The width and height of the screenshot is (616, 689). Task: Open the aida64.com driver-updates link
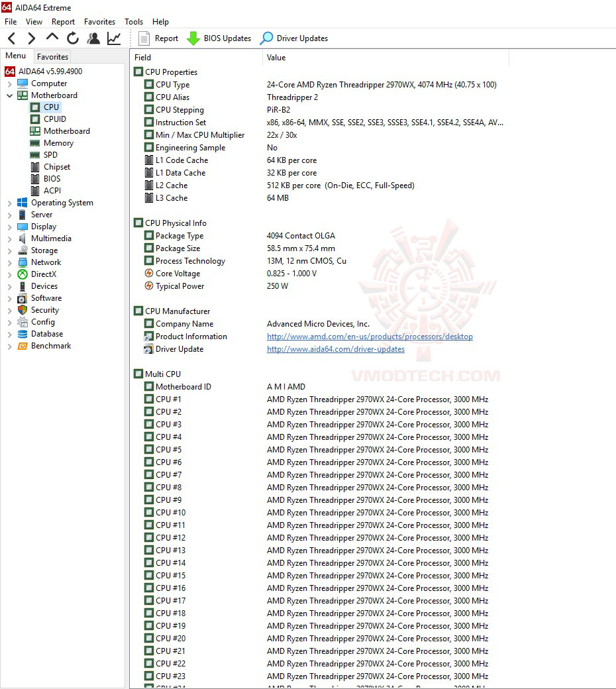click(x=336, y=349)
